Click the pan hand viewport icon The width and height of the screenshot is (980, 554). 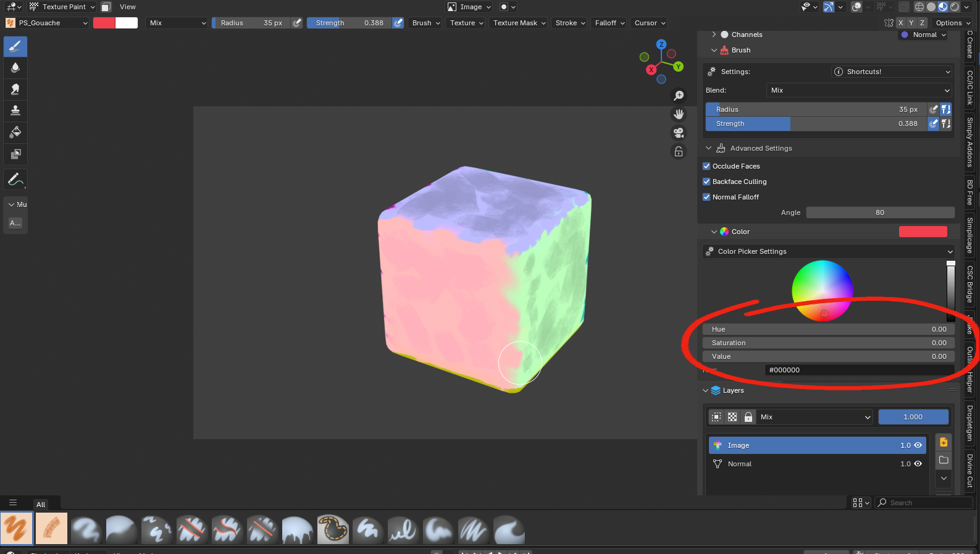(x=679, y=114)
